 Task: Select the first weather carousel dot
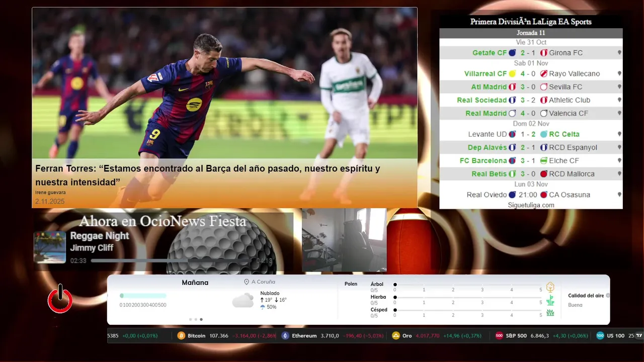[190, 319]
